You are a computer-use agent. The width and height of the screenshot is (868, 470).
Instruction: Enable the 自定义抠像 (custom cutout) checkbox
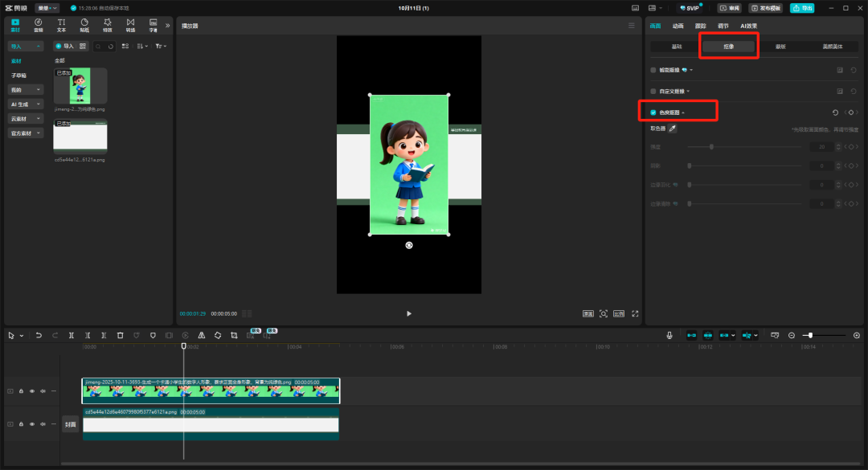pos(653,92)
